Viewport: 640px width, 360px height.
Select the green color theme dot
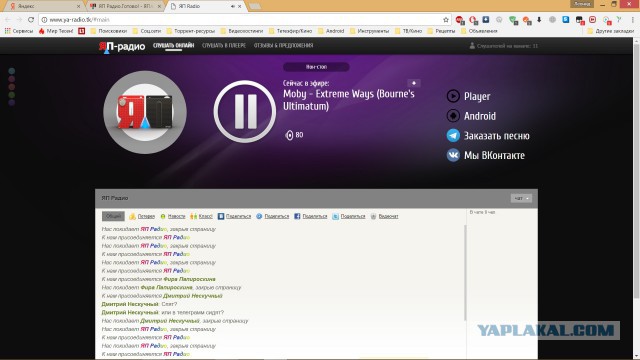click(x=11, y=95)
